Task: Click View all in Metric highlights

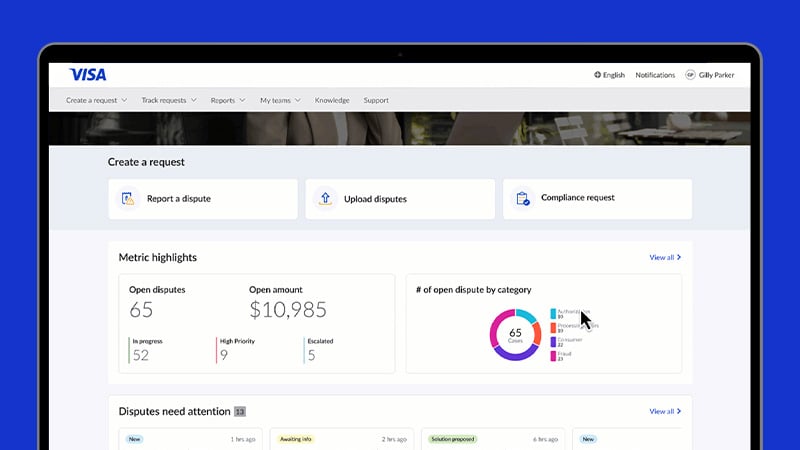Action: coord(665,258)
